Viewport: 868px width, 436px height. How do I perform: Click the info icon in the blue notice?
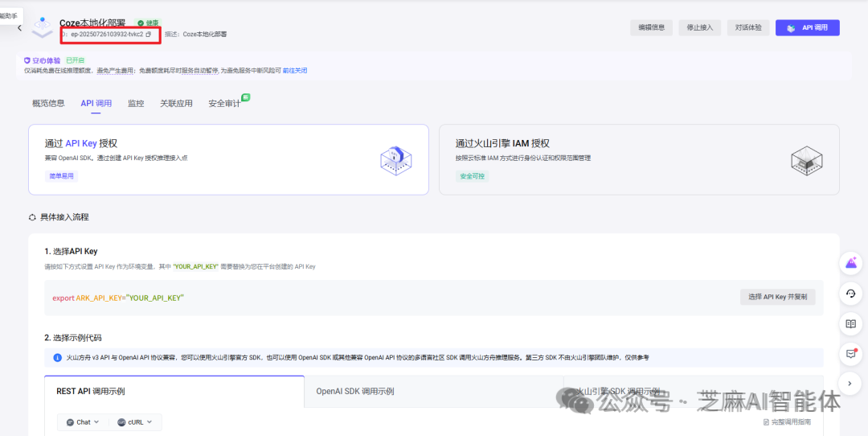tap(57, 358)
